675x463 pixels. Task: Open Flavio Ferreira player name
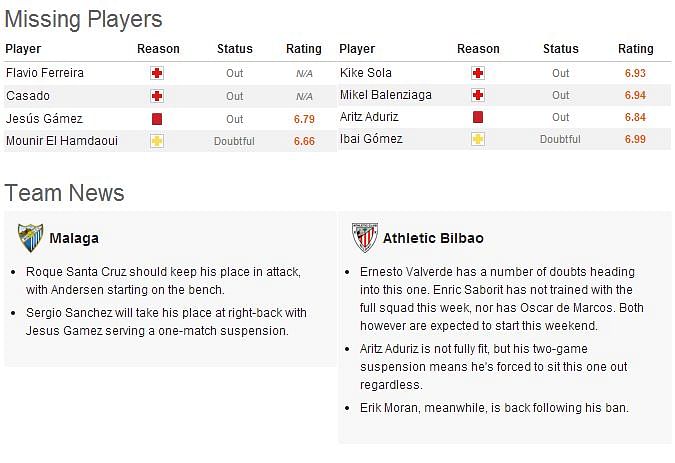pyautogui.click(x=45, y=73)
